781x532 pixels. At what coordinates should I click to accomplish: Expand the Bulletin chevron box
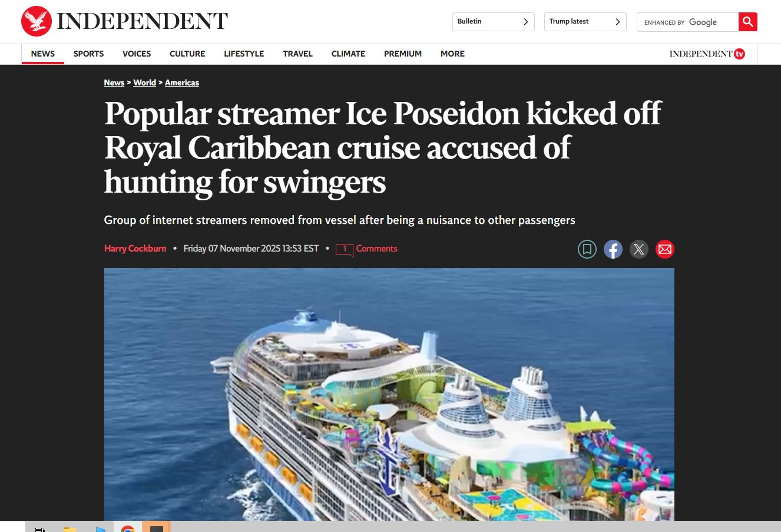coord(494,22)
